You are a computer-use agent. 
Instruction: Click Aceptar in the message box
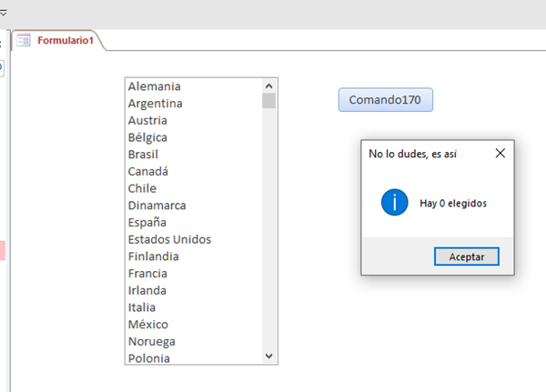[x=466, y=256]
